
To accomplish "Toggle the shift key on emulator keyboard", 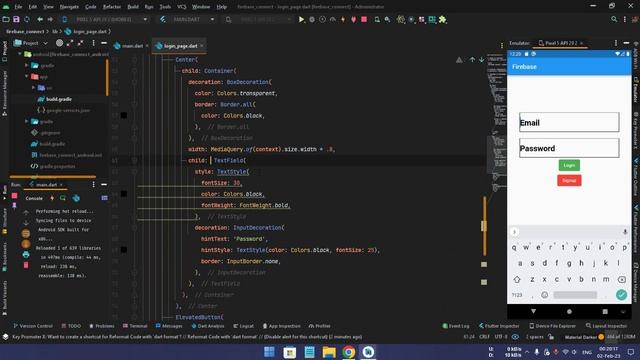I will (x=517, y=280).
